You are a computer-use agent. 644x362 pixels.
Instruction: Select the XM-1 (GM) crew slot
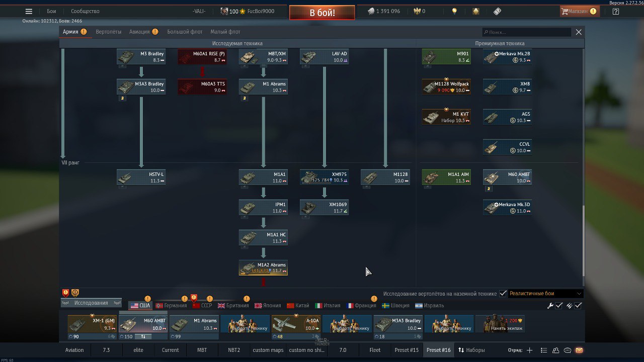(x=92, y=324)
